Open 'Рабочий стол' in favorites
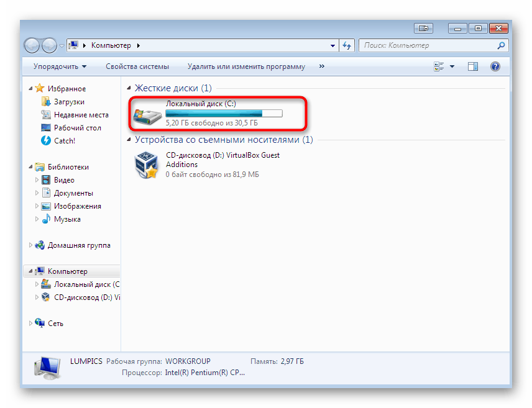This screenshot has height=408, width=532. click(77, 128)
